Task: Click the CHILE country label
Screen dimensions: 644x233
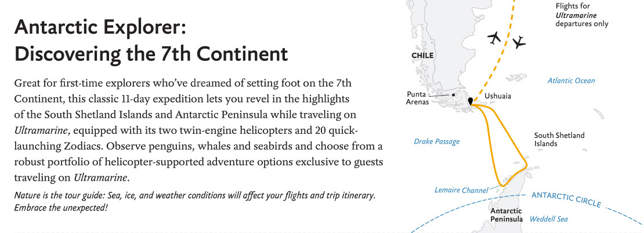Action: click(x=422, y=56)
